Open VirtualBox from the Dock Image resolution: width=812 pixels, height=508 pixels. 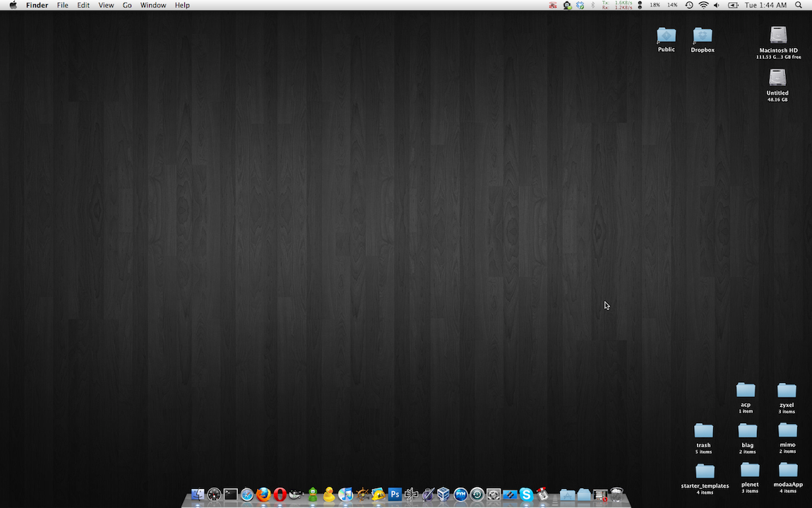click(x=443, y=495)
